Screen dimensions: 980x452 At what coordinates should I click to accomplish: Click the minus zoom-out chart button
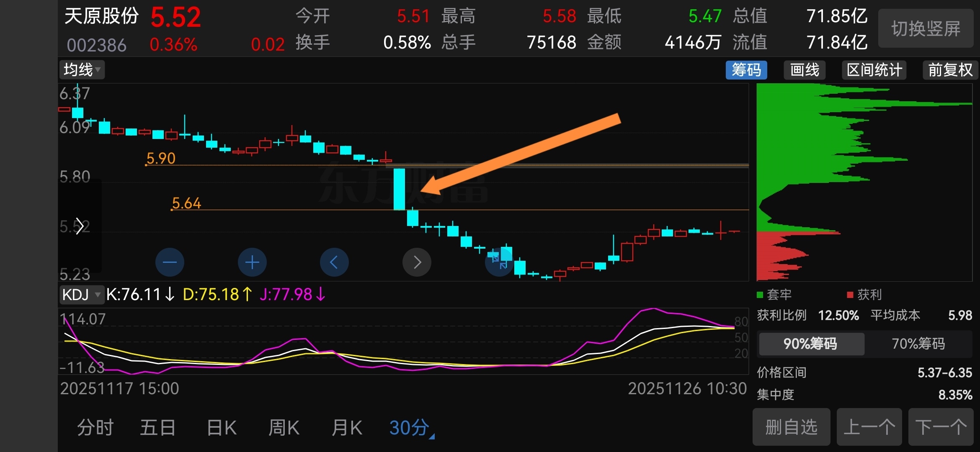170,262
